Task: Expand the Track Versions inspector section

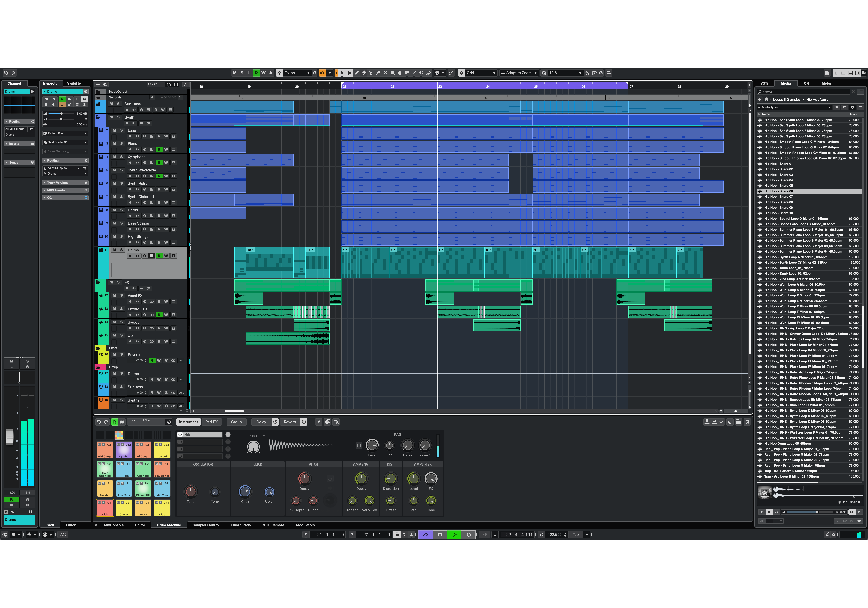Action: pos(65,183)
